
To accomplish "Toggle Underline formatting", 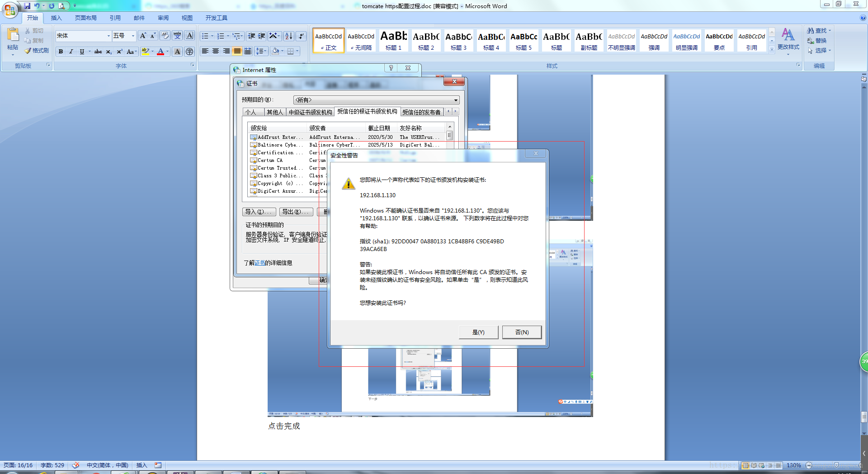I will [x=82, y=52].
